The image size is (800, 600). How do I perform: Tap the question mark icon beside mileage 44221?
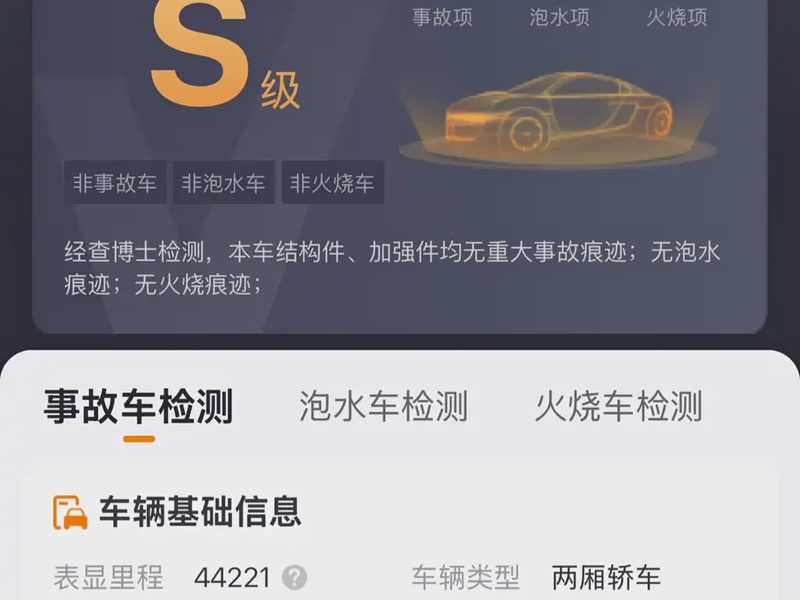tap(294, 578)
